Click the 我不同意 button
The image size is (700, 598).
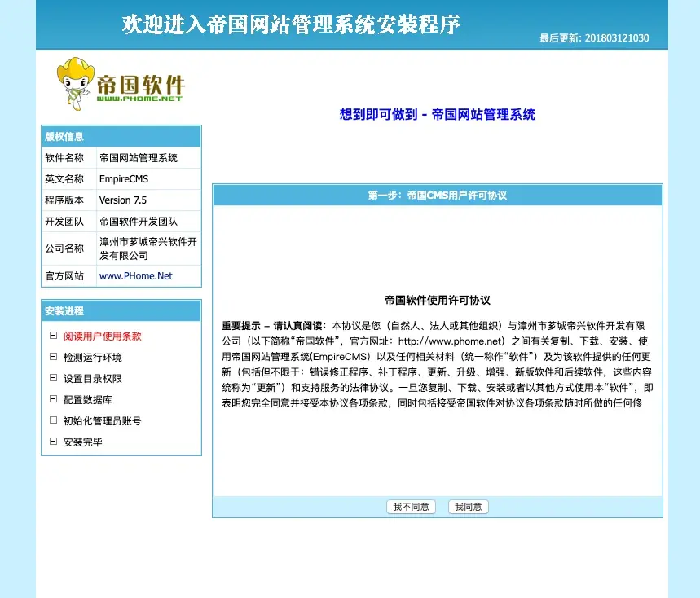(411, 507)
